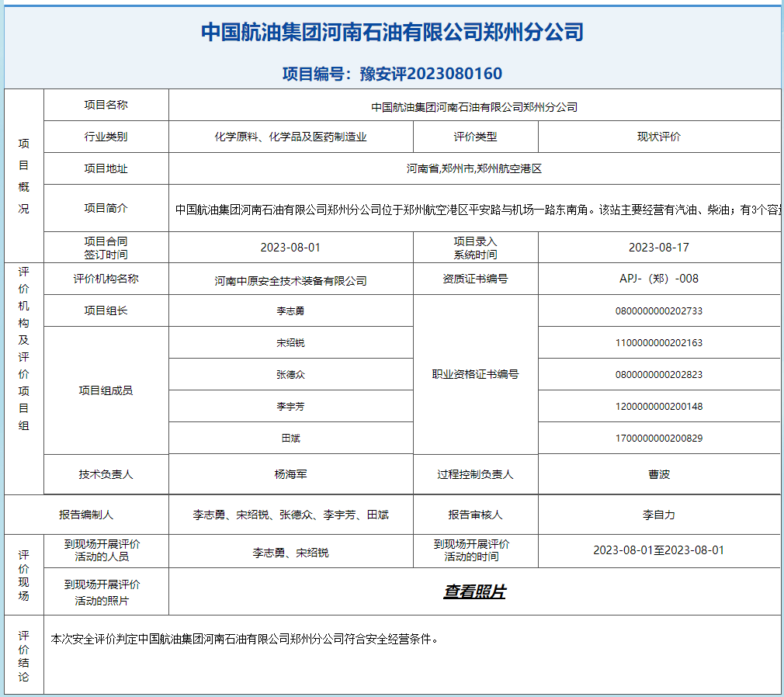Click the report reviewer name 李自力

pyautogui.click(x=658, y=515)
